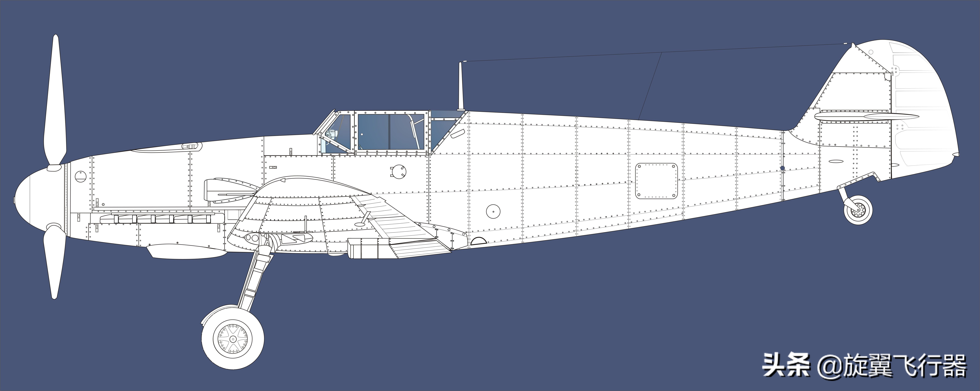Click the propeller spinner nose cone
Screen dimensions: 980x391
[36, 200]
